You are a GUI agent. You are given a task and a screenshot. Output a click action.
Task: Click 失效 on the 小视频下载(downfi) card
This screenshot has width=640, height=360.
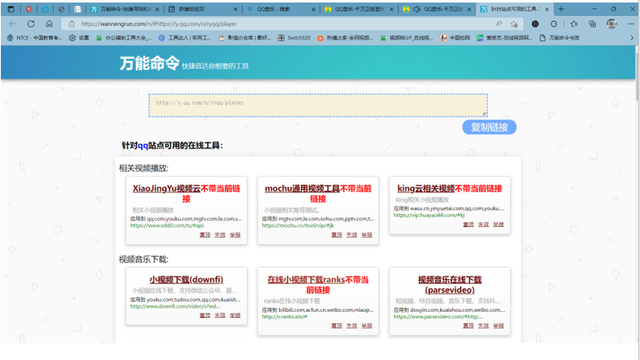(x=220, y=316)
